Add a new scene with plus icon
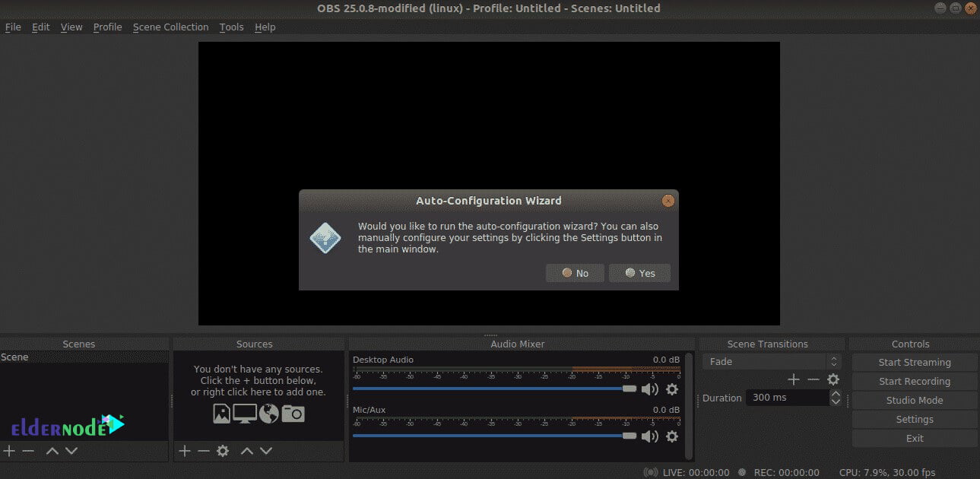Viewport: 980px width, 479px height. coord(9,451)
